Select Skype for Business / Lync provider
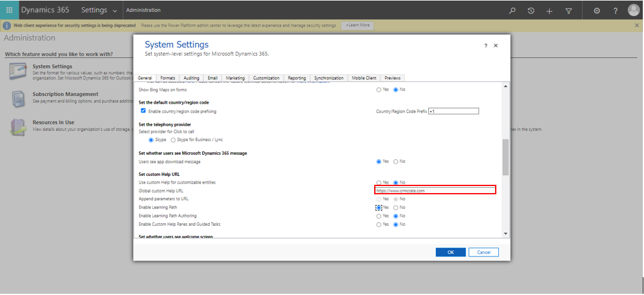Viewport: 644px width, 295px height. pyautogui.click(x=173, y=140)
